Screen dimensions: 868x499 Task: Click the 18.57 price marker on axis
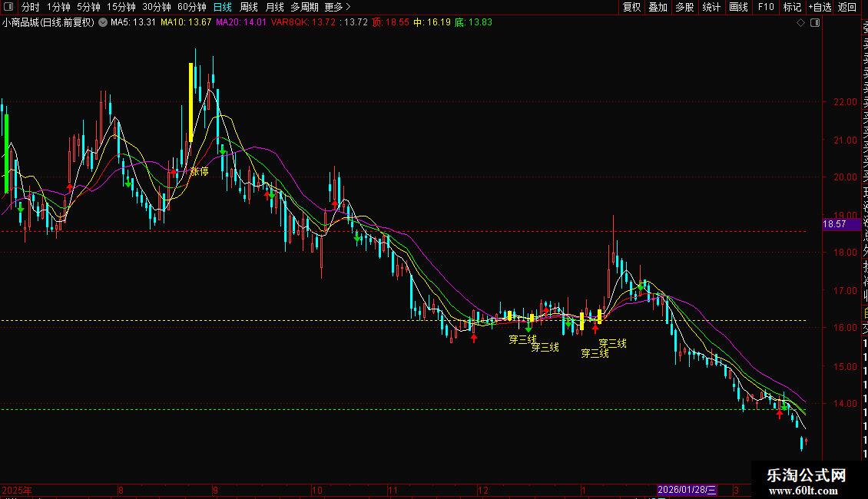[x=841, y=224]
